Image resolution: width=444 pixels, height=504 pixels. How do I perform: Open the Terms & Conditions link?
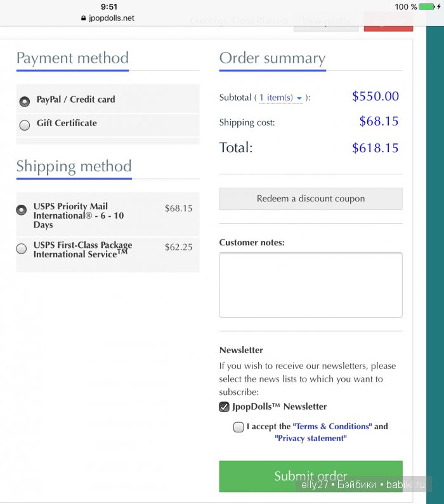point(332,427)
